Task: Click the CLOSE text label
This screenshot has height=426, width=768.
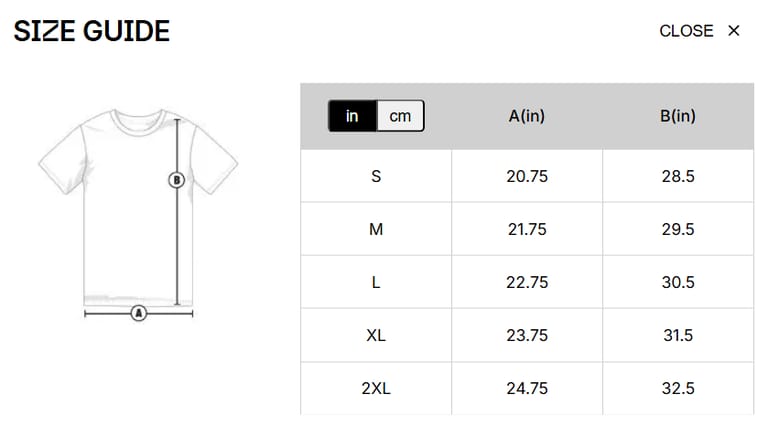Action: click(686, 31)
